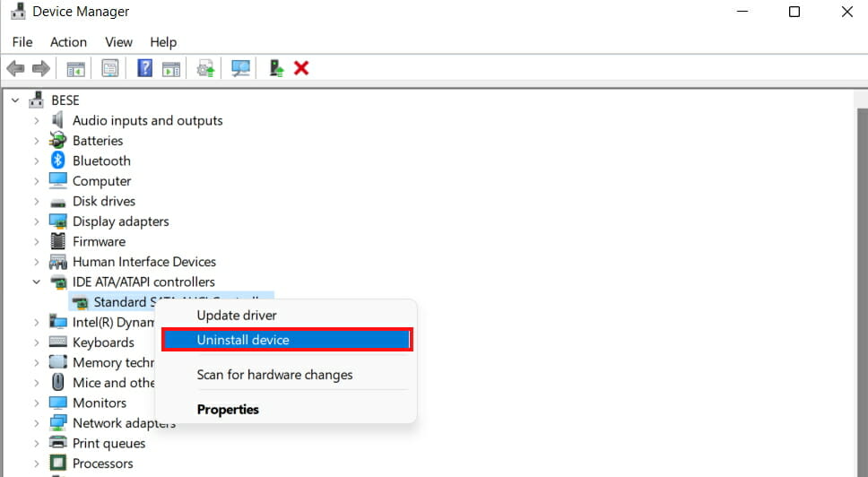The image size is (868, 477).
Task: Select the Display adapters label
Action: tap(121, 221)
